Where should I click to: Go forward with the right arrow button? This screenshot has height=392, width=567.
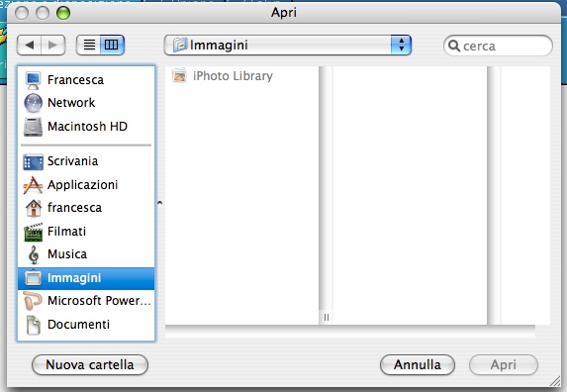tap(53, 45)
